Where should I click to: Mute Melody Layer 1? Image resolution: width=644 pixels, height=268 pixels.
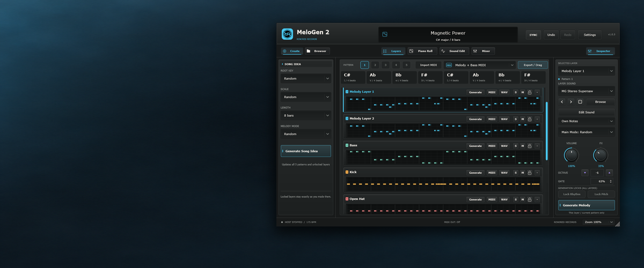pyautogui.click(x=523, y=92)
